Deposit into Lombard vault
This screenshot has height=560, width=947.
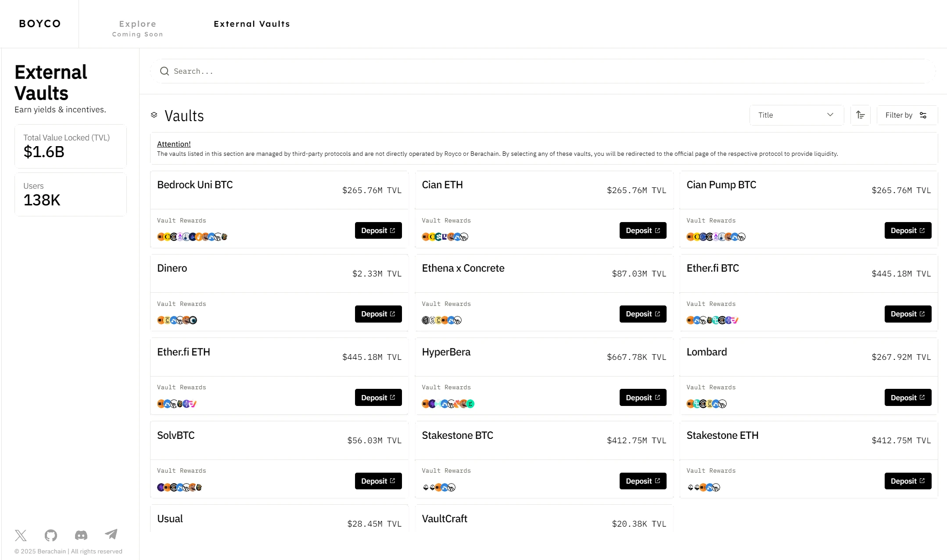click(908, 398)
